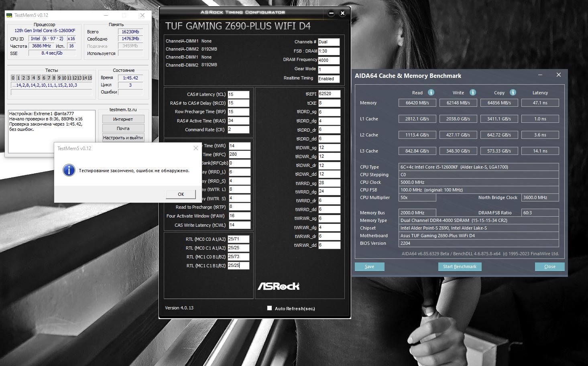
Task: Click the Channels # field showing Dual
Action: point(329,42)
